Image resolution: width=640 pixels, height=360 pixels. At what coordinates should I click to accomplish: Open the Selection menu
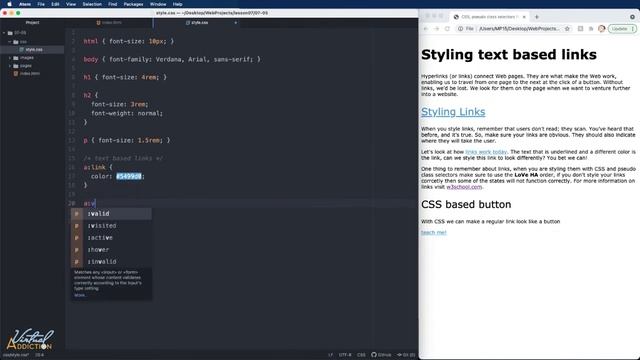(x=92, y=4)
